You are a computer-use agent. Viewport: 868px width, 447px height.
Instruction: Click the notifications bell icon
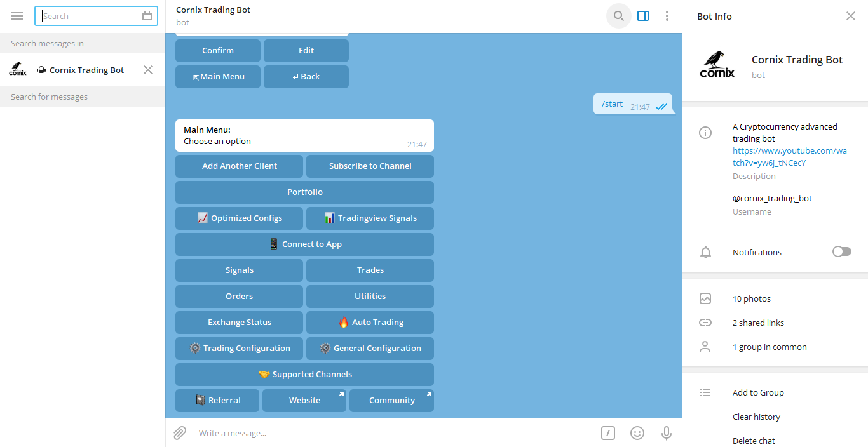tap(705, 252)
